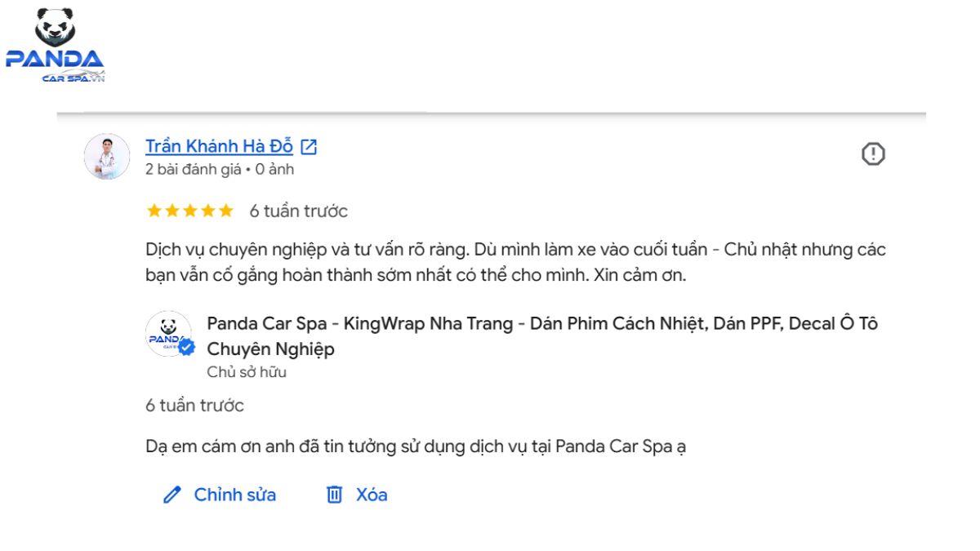Image resolution: width=980 pixels, height=551 pixels.
Task: Click the first yellow rating star
Action: [154, 211]
